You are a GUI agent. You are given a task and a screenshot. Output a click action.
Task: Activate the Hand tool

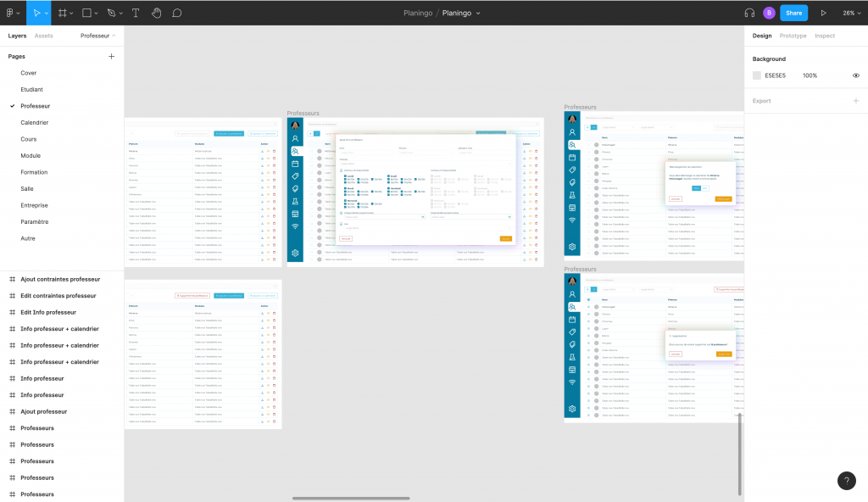click(156, 13)
